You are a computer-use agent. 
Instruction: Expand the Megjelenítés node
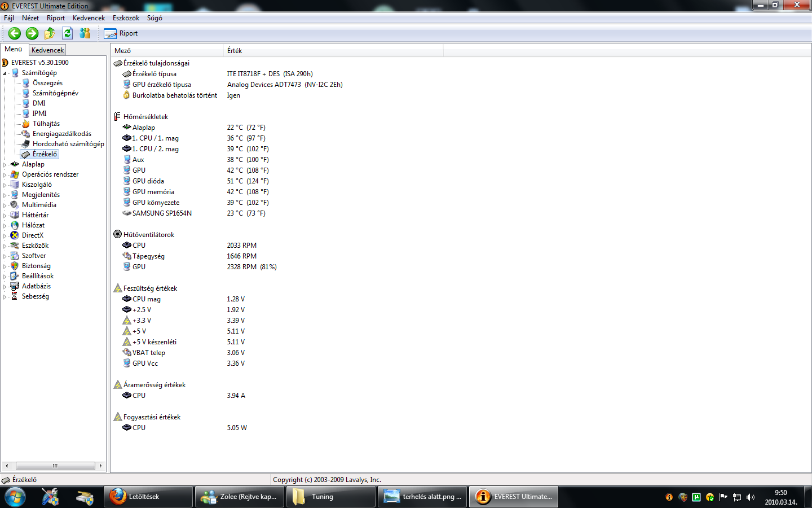tap(5, 195)
